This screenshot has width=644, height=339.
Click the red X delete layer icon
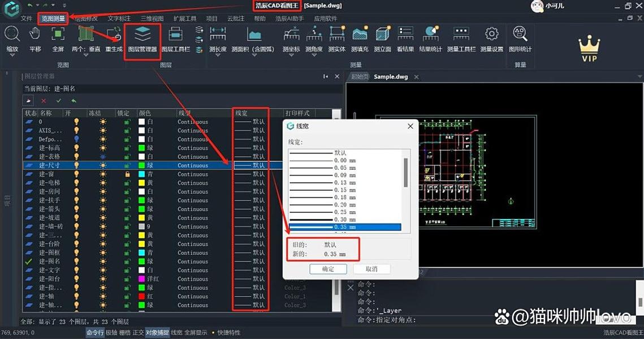point(44,101)
